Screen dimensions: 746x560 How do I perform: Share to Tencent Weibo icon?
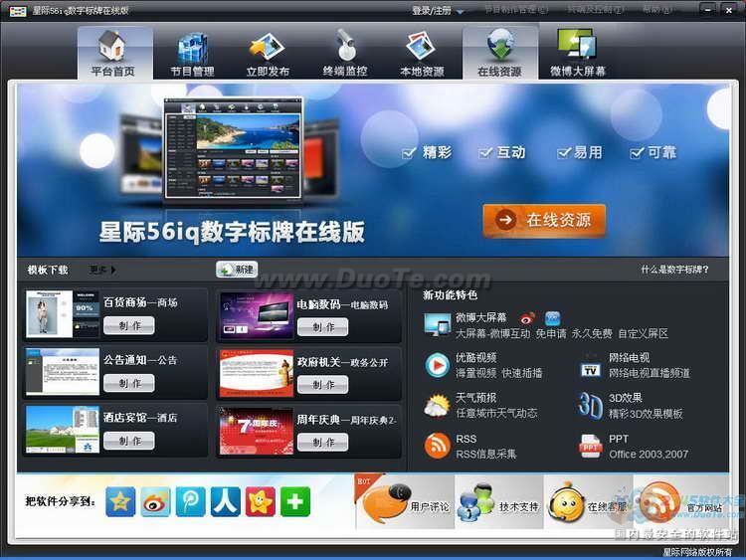(x=190, y=501)
